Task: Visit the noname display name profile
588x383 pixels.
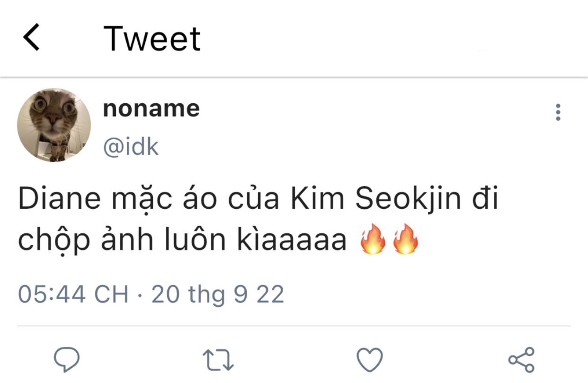Action: (151, 109)
